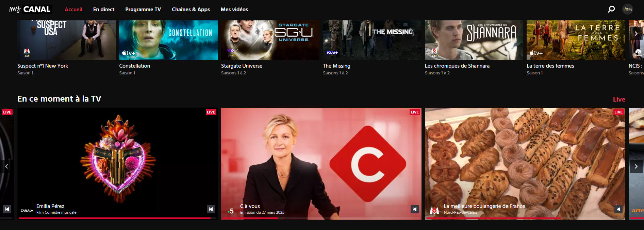Screen dimensions: 644x230
Task: Click 'Nord-Pas-de-Calais' subtitle text
Action: 461,212
